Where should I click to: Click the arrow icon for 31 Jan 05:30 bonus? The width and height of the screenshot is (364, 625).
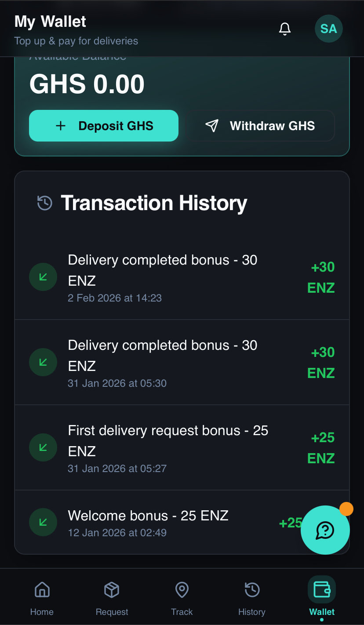coord(43,362)
